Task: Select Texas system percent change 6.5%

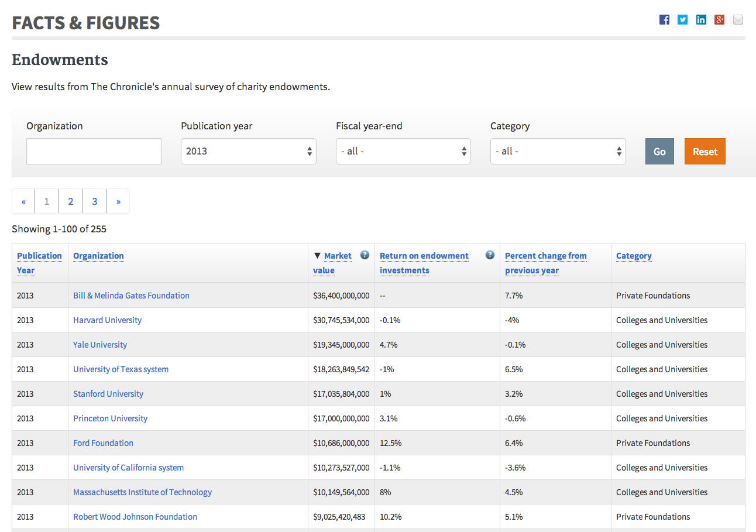Action: (514, 369)
